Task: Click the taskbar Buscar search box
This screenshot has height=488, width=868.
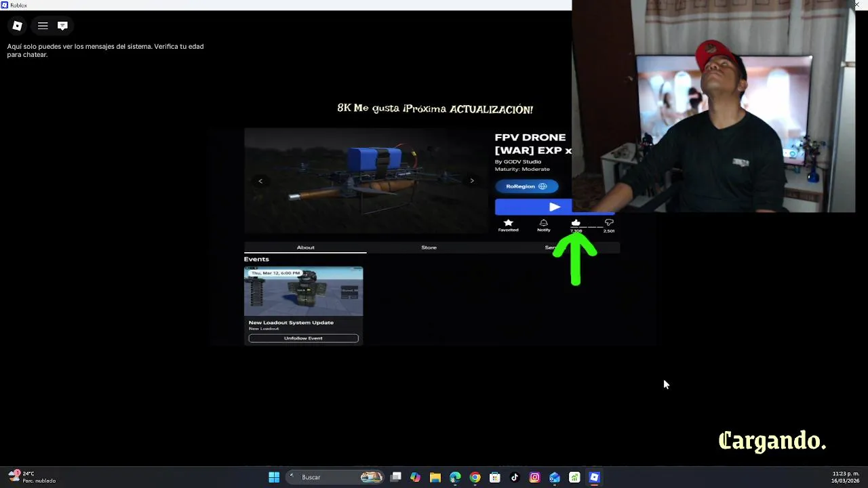Action: 335,477
